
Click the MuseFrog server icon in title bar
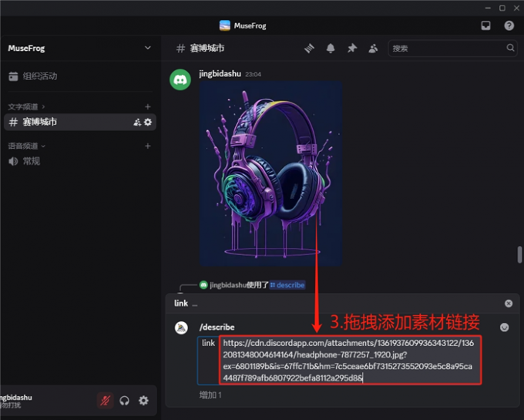(x=224, y=25)
